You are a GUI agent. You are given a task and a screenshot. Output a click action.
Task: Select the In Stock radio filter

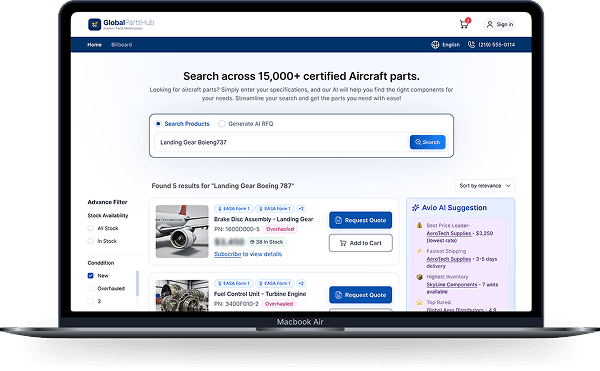(x=90, y=241)
